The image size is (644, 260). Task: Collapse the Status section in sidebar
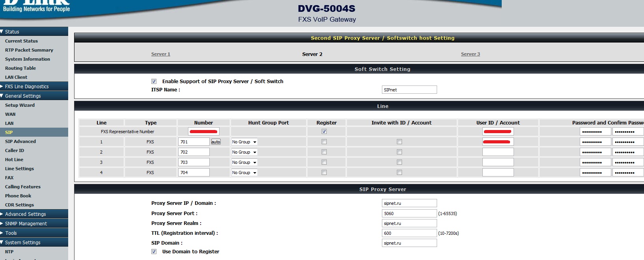pyautogui.click(x=12, y=32)
